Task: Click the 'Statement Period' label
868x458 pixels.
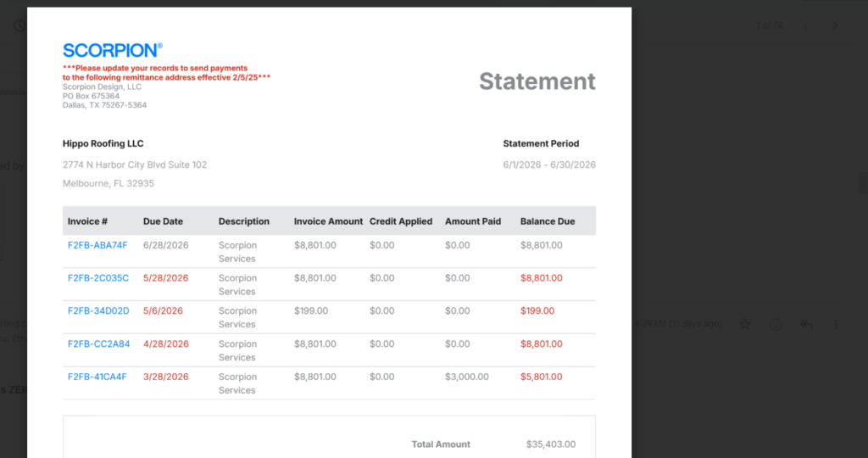Action: (541, 143)
